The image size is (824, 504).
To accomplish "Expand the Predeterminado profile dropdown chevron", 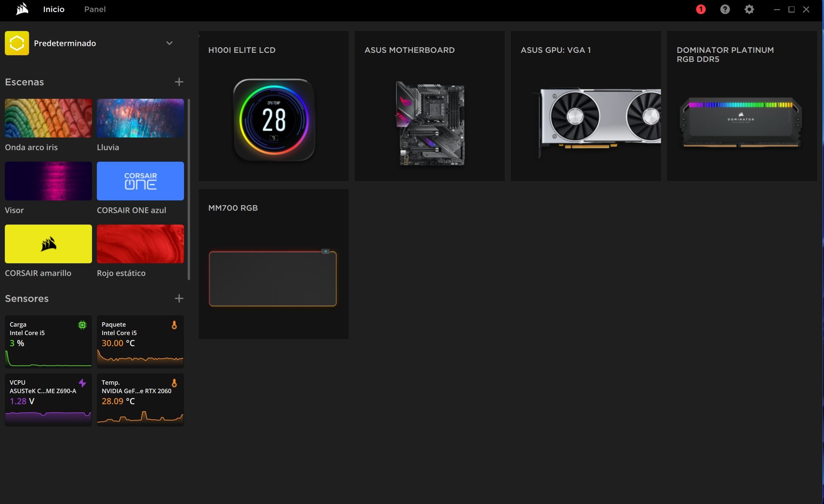I will pos(169,43).
